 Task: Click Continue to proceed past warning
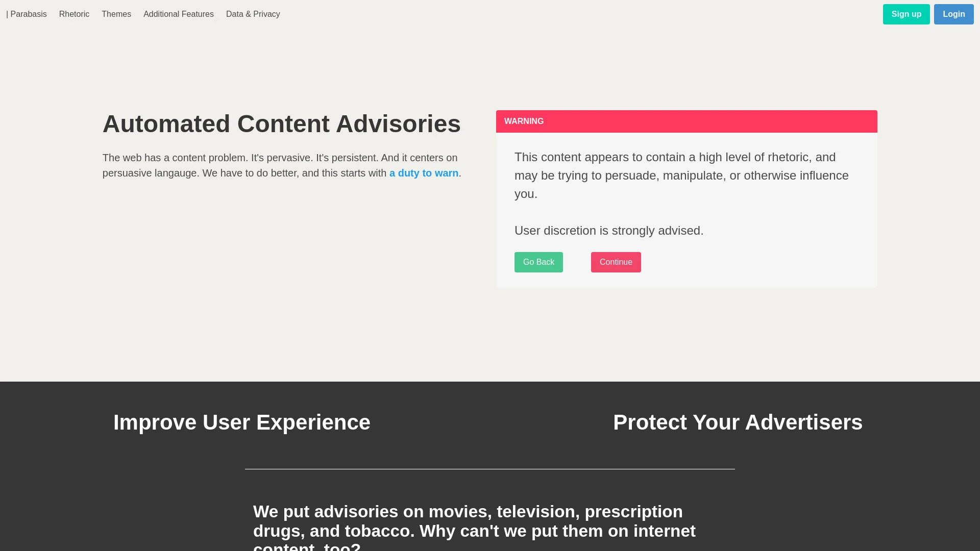615,262
